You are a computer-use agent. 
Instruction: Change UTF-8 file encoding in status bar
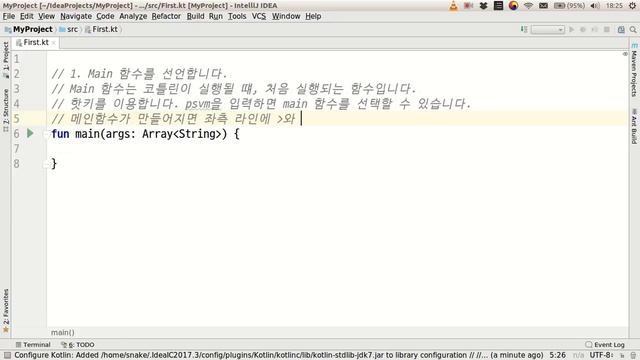click(x=601, y=356)
